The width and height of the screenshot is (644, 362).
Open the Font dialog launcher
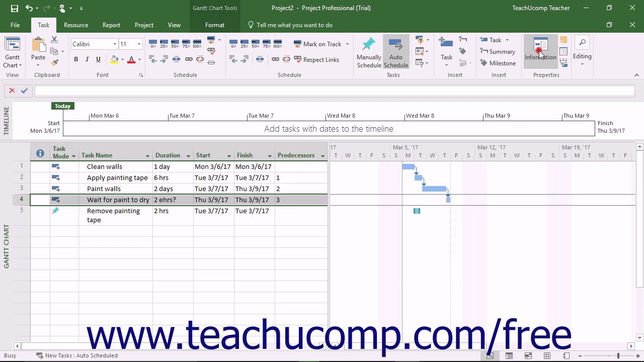coord(141,75)
